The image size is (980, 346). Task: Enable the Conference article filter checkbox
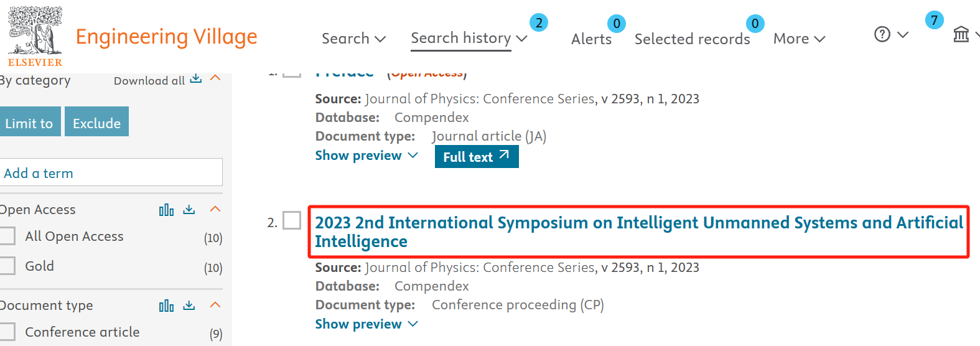coord(7,332)
